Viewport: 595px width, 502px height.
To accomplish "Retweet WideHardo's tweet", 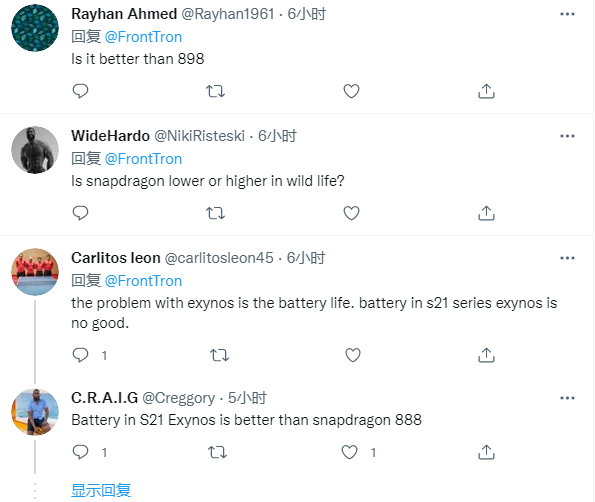I will coord(215,213).
